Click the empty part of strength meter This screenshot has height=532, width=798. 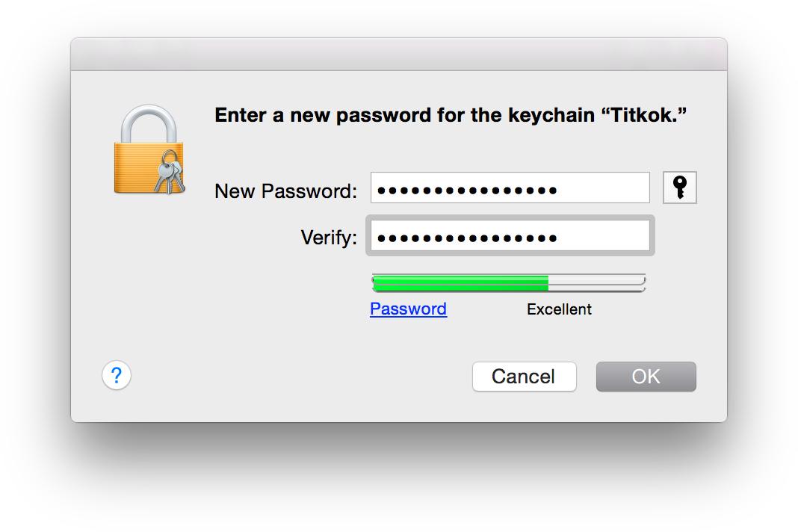[597, 282]
